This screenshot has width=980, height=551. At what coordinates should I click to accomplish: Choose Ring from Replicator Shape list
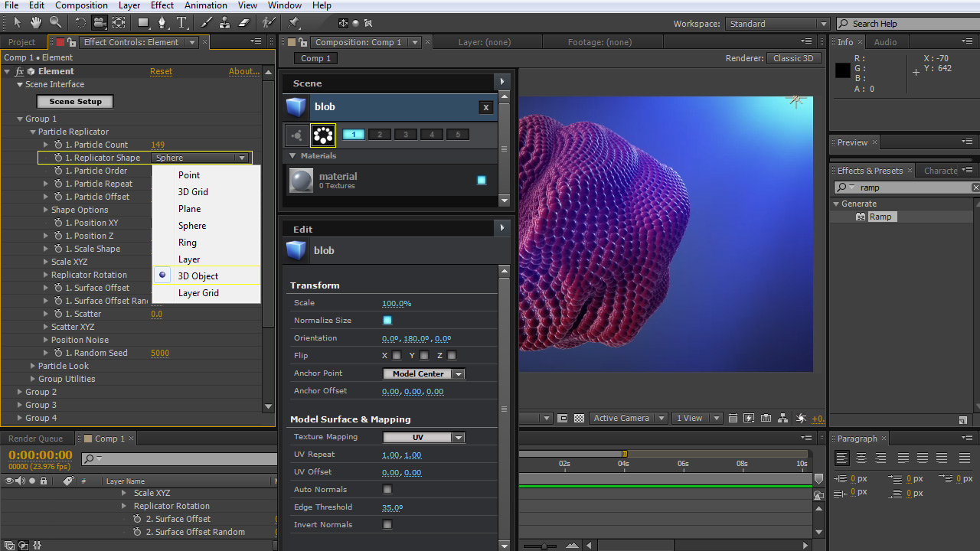click(188, 243)
